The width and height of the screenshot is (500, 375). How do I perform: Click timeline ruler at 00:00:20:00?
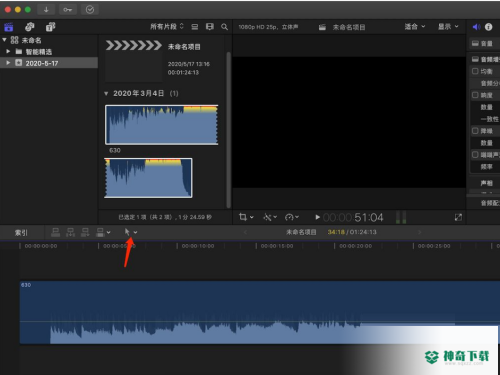tap(356, 246)
